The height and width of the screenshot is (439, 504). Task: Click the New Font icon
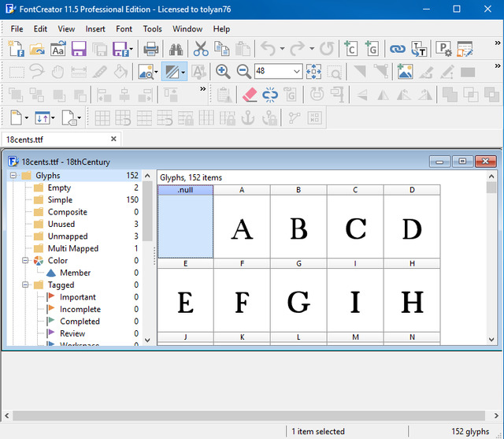16,49
